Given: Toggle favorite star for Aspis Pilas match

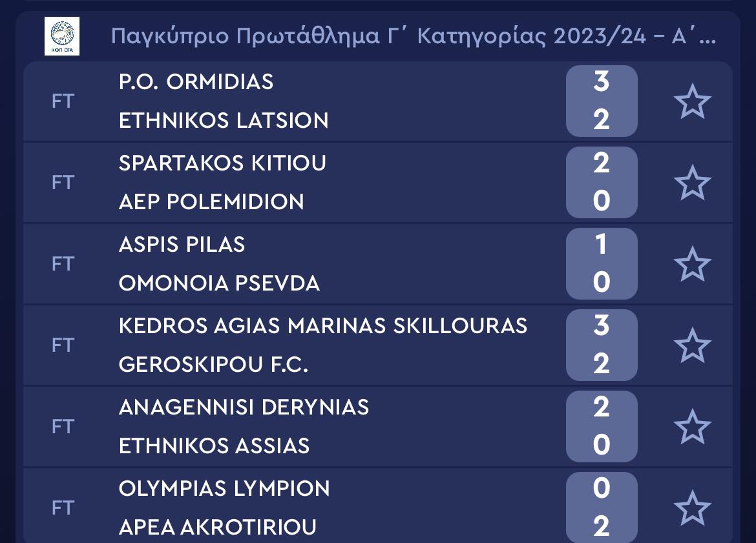Looking at the screenshot, I should tap(693, 264).
